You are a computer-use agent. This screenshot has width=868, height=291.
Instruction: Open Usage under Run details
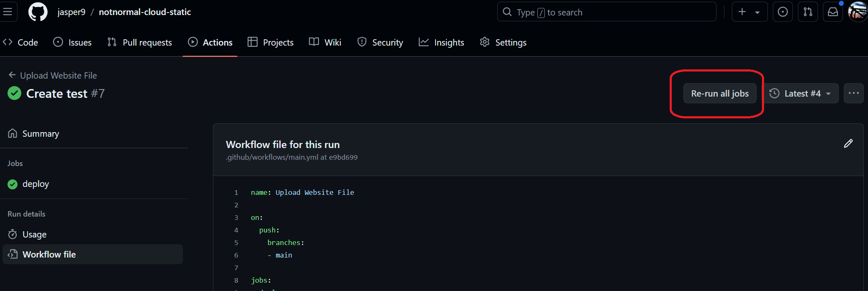(34, 235)
